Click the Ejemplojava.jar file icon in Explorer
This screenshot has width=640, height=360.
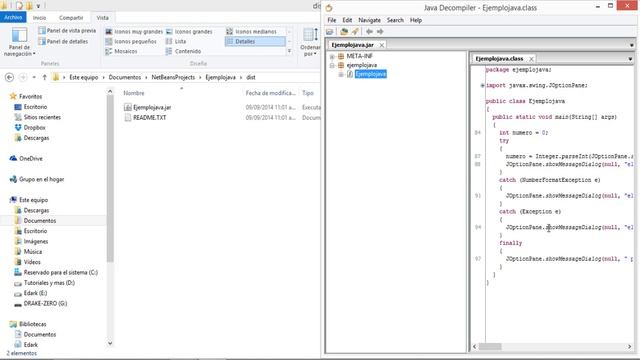[x=128, y=107]
